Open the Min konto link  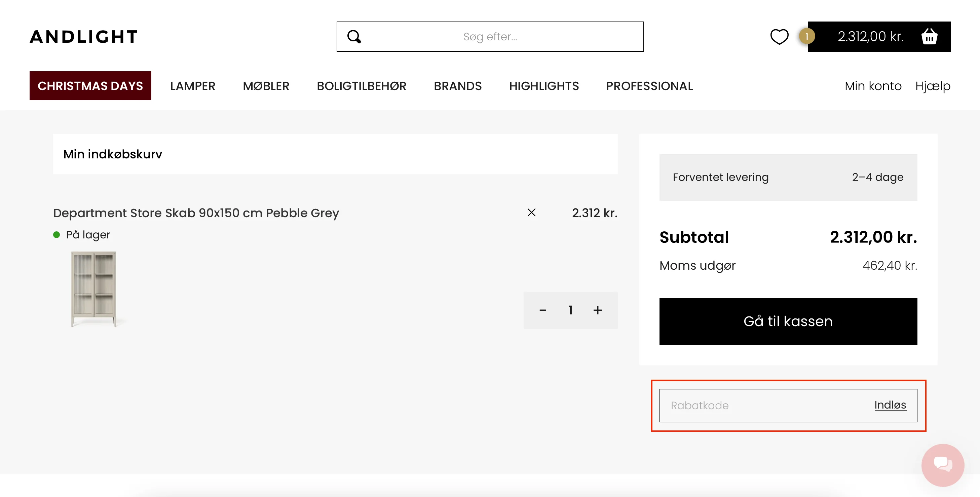click(873, 86)
